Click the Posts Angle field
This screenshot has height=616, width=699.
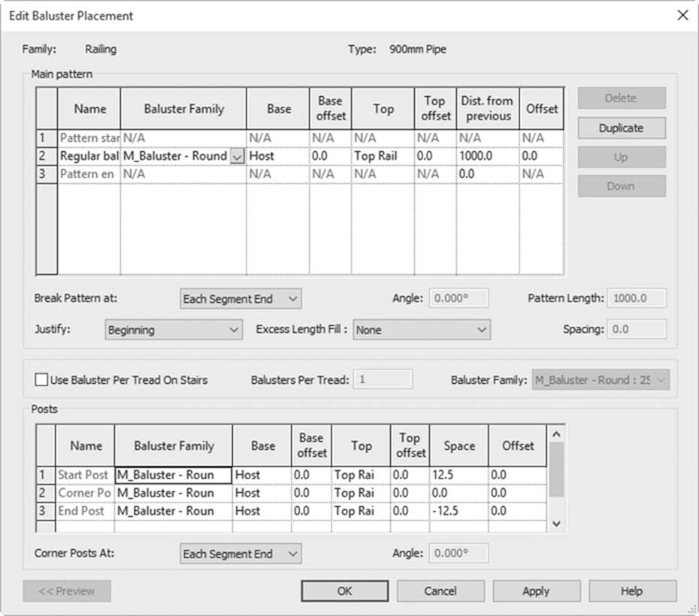click(458, 553)
